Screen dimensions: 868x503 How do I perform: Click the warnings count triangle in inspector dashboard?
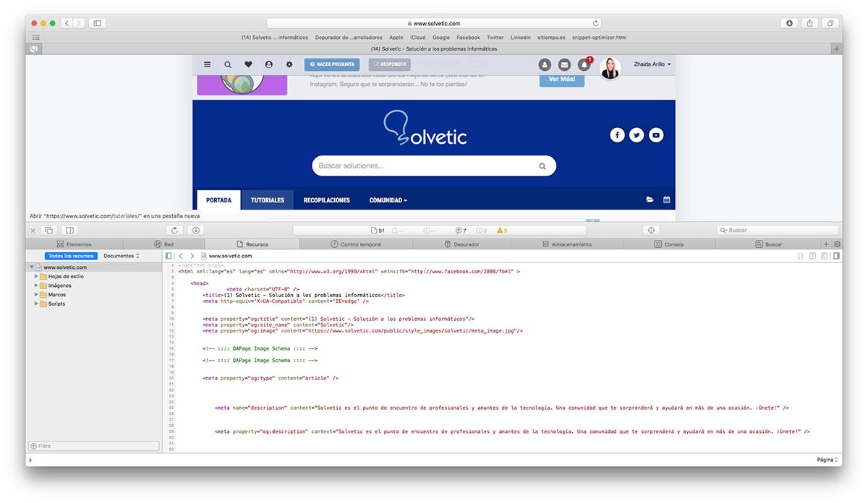click(502, 231)
